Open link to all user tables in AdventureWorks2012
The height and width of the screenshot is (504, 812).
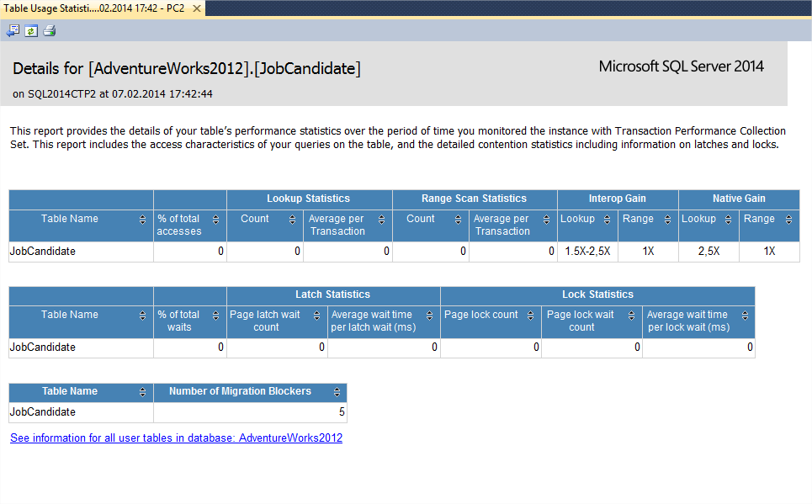click(x=176, y=438)
